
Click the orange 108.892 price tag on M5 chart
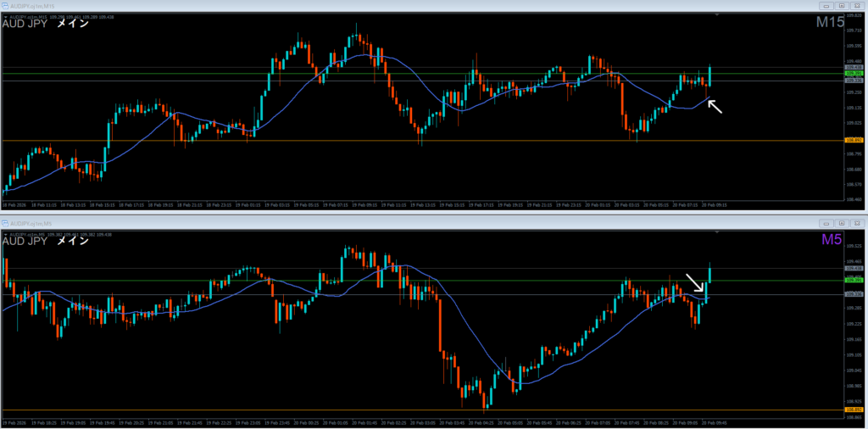[x=854, y=409]
